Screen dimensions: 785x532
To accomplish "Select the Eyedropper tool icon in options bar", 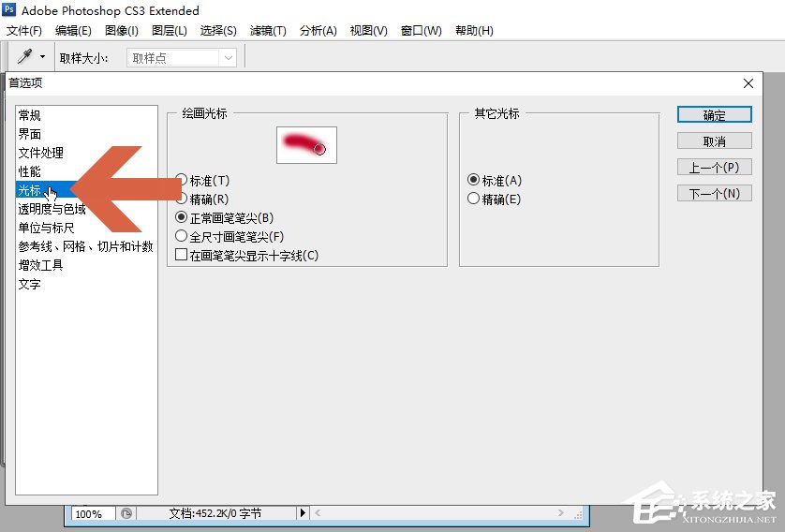I will pyautogui.click(x=25, y=56).
